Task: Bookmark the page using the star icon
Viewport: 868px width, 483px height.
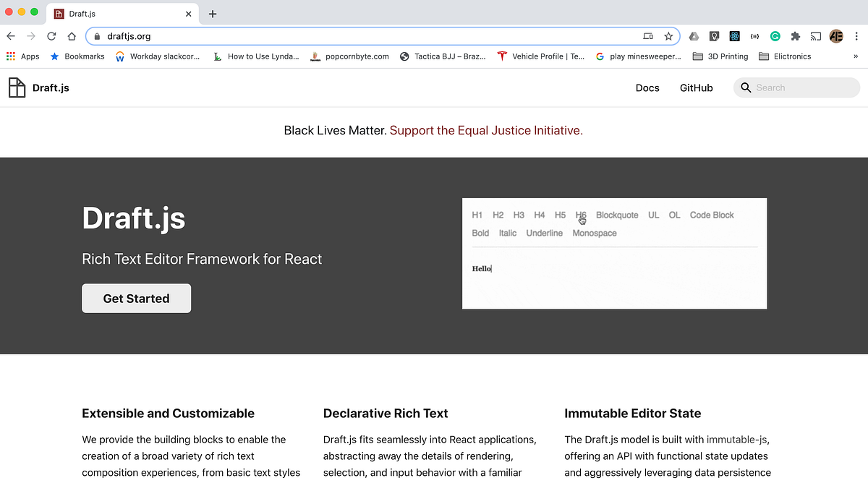Action: [669, 36]
